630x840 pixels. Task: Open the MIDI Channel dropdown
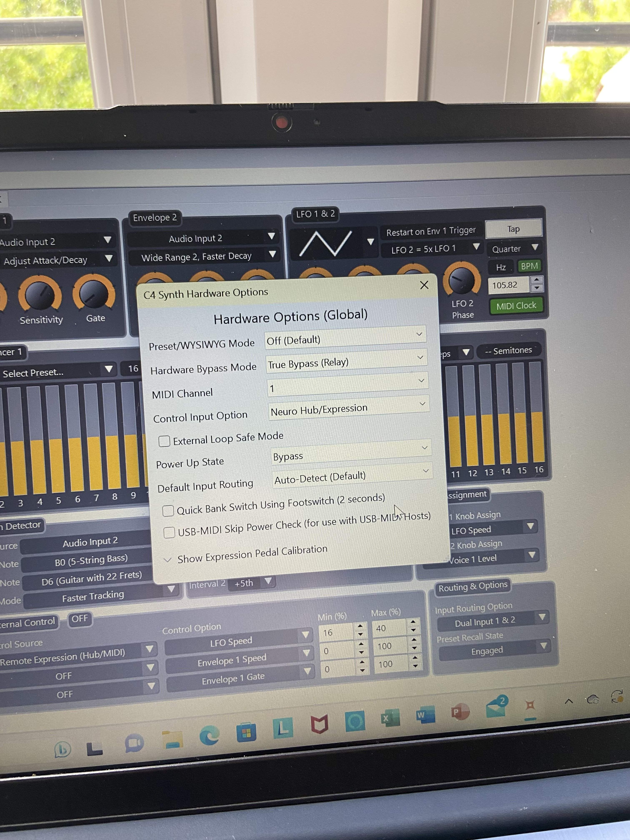tap(347, 384)
